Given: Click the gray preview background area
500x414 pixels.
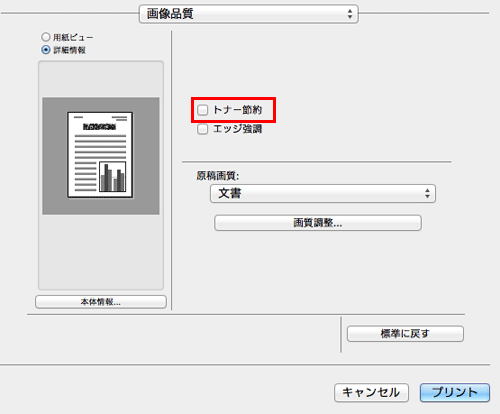Looking at the screenshot, I should click(x=101, y=156).
